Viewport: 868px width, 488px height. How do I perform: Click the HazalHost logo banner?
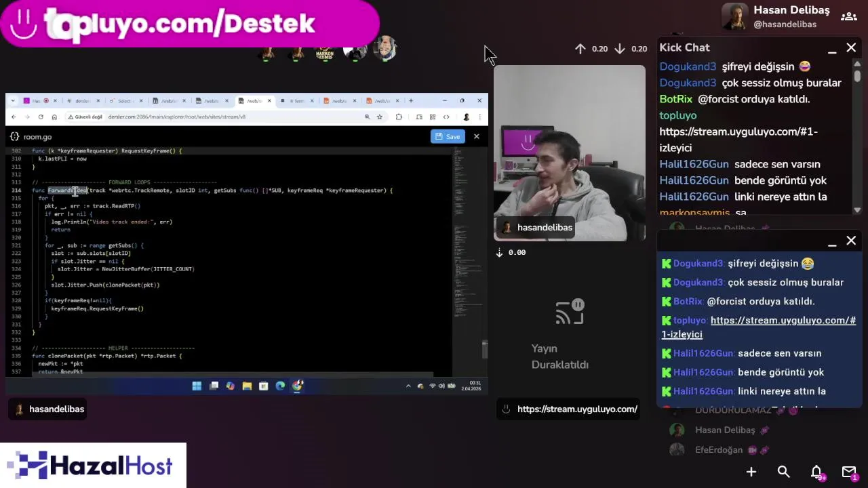[x=93, y=466]
